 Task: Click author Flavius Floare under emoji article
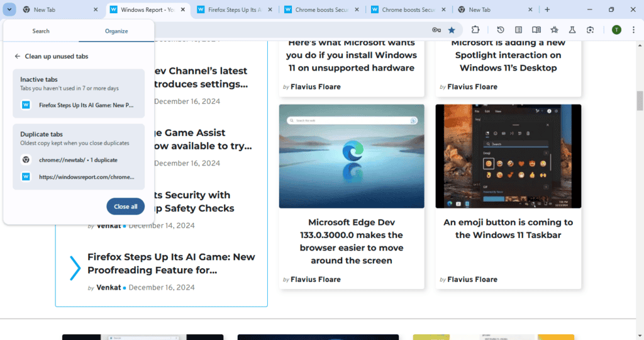coord(472,280)
